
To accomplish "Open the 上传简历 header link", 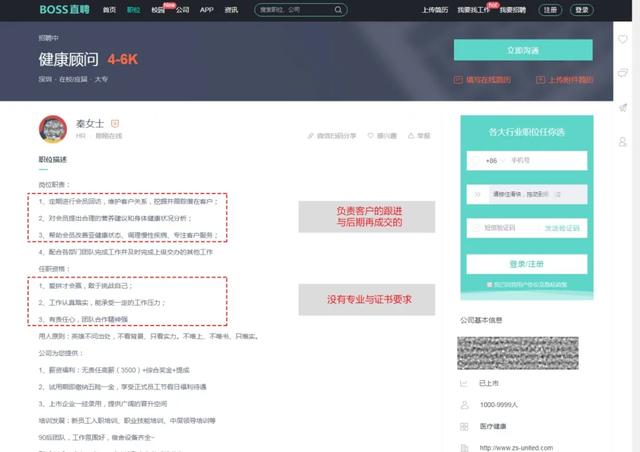I will pos(435,10).
